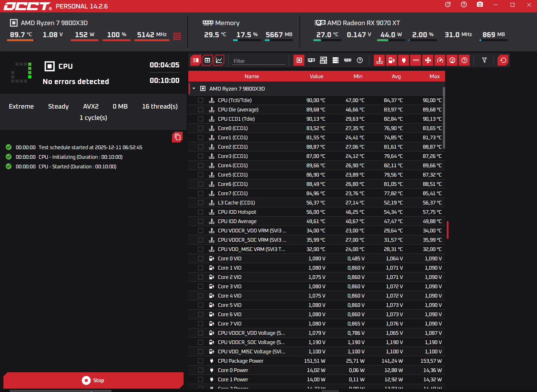Viewport: 537px width, 392px height.
Task: Stop the running CPU test
Action: (x=93, y=380)
